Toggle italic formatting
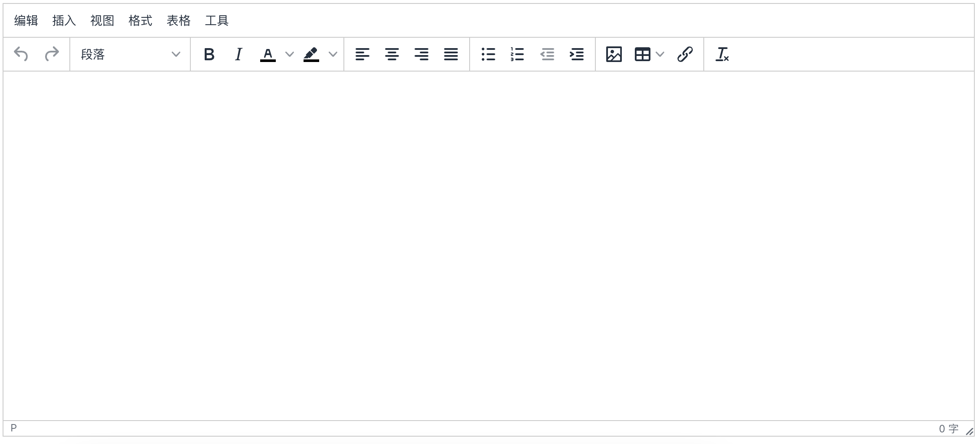980x444 pixels. click(238, 54)
